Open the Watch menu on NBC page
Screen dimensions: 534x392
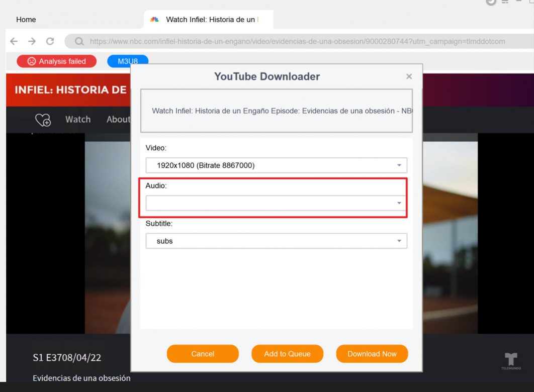78,120
